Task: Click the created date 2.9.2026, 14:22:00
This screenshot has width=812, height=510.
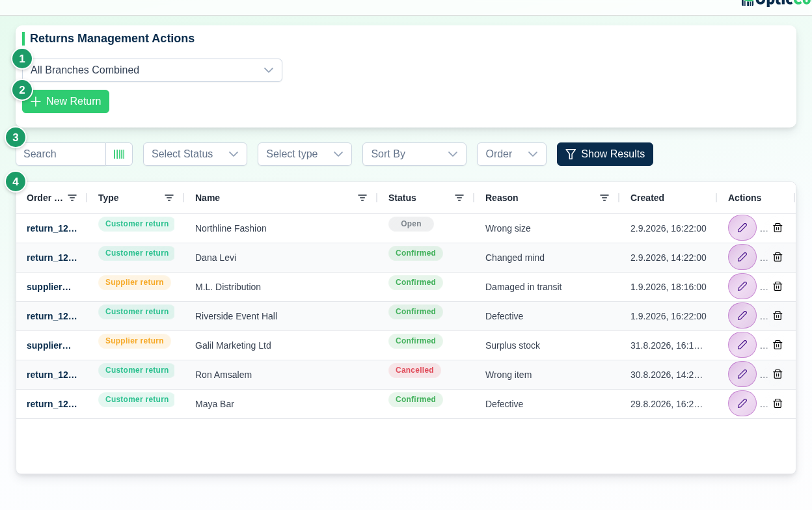Action: tap(668, 258)
